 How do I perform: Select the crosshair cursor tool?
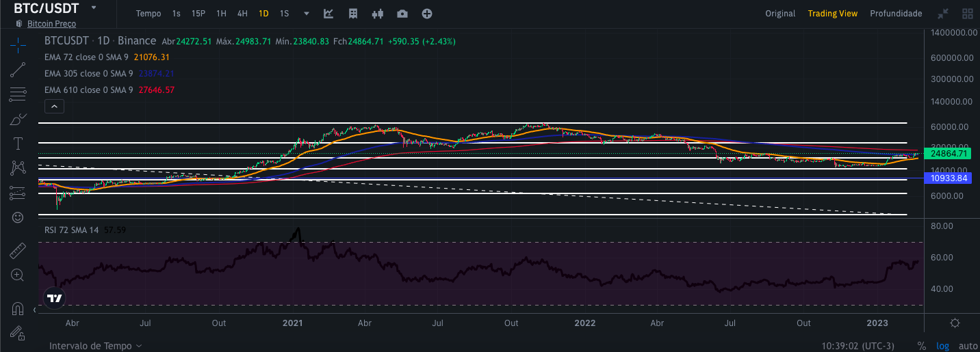coord(18,46)
